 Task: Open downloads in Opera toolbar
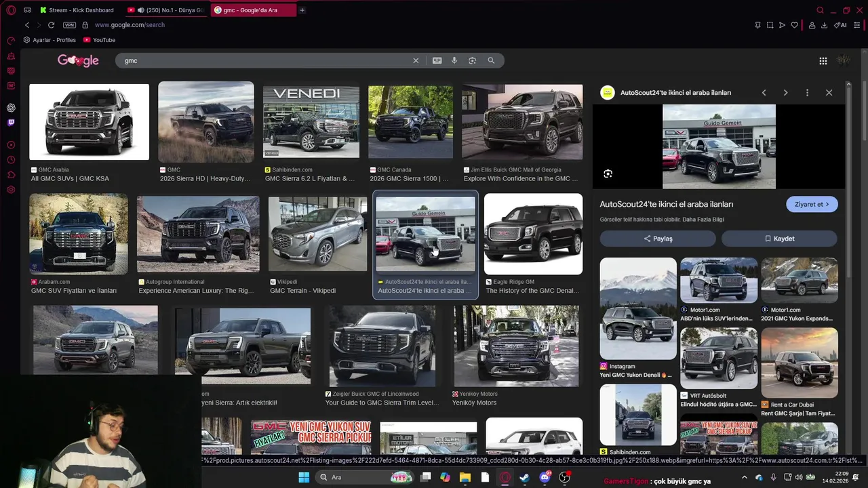click(824, 25)
